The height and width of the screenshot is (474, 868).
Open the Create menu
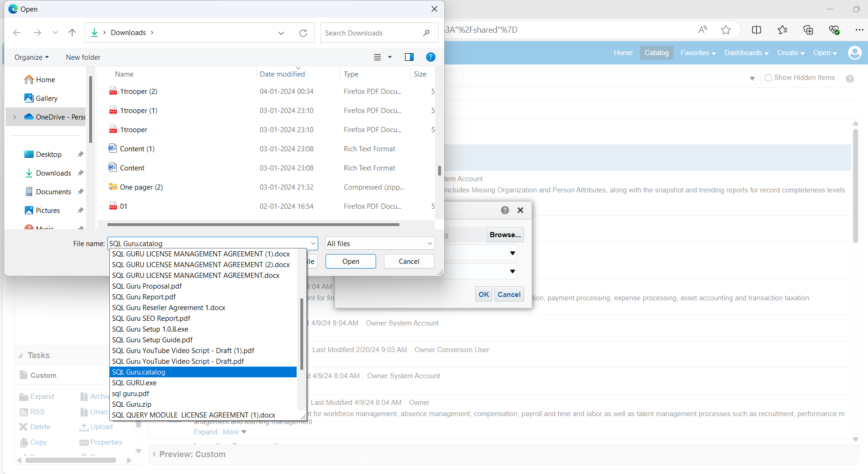click(791, 53)
